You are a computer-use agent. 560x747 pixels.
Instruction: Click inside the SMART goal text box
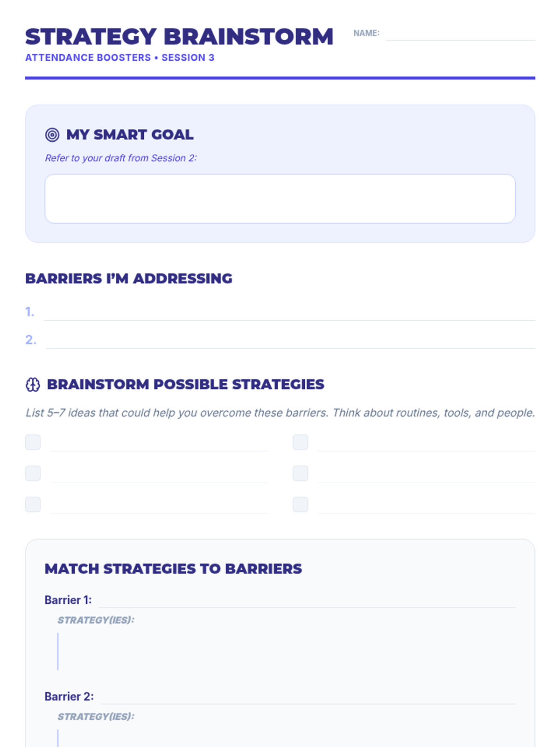[280, 198]
